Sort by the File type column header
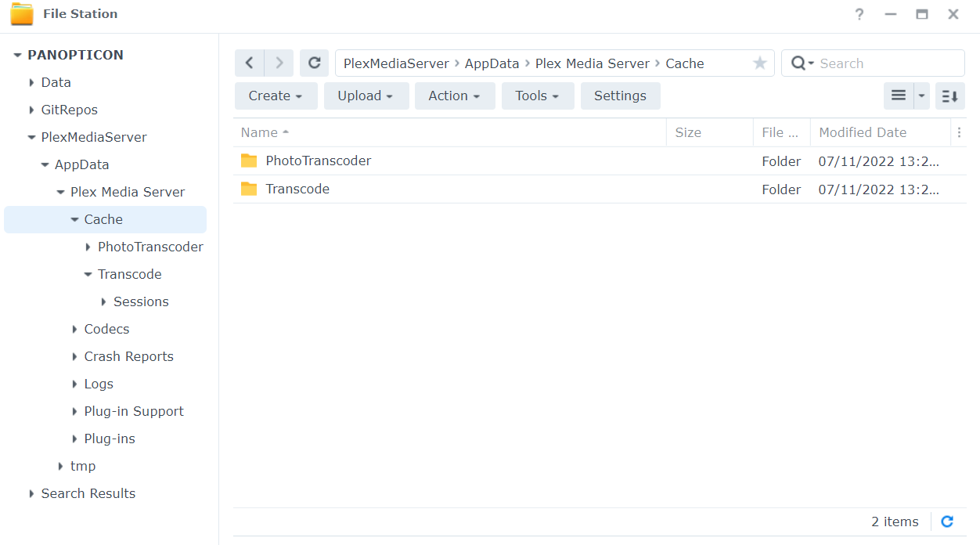Image resolution: width=980 pixels, height=545 pixels. pyautogui.click(x=782, y=132)
